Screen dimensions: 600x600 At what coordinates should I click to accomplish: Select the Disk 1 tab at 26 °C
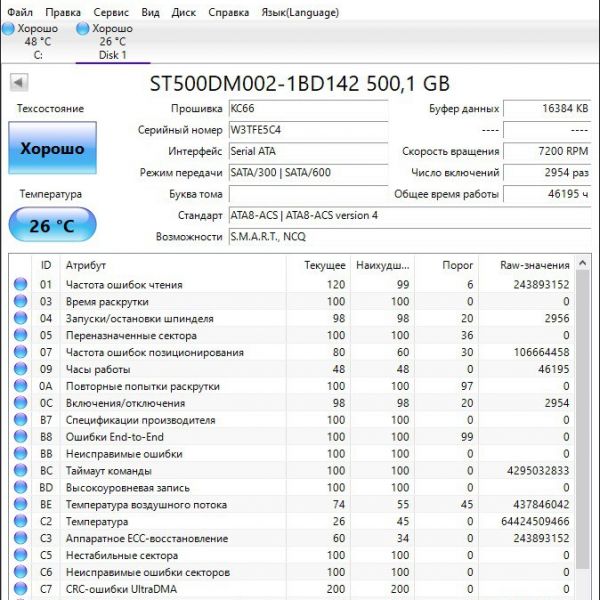113,41
